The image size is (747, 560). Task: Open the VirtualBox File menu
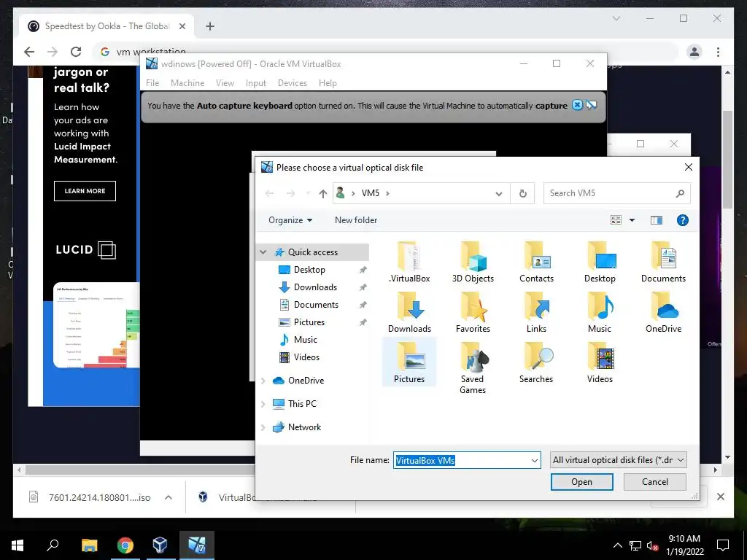(x=152, y=83)
